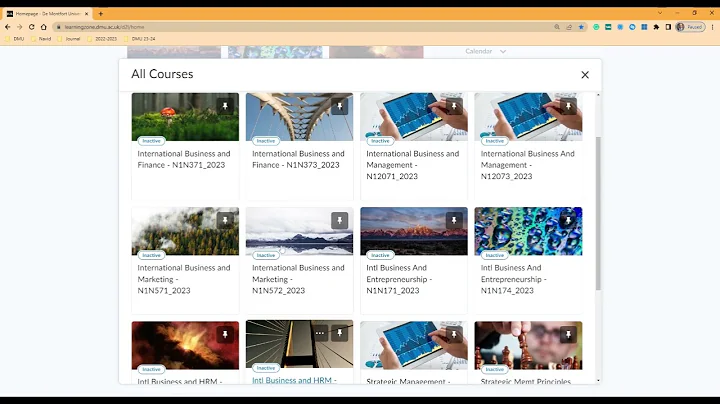Share this page from address bar
Viewport: 720px width, 404px height.
(x=569, y=27)
